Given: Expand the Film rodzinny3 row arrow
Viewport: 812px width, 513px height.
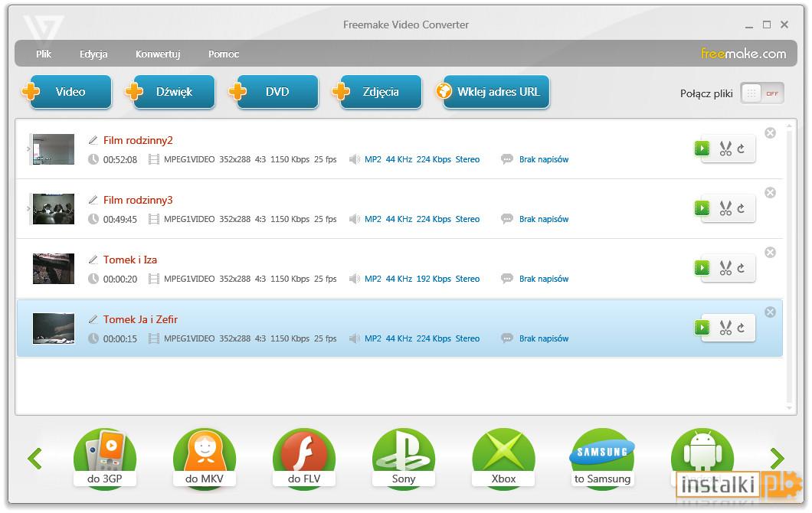Looking at the screenshot, I should (28, 208).
